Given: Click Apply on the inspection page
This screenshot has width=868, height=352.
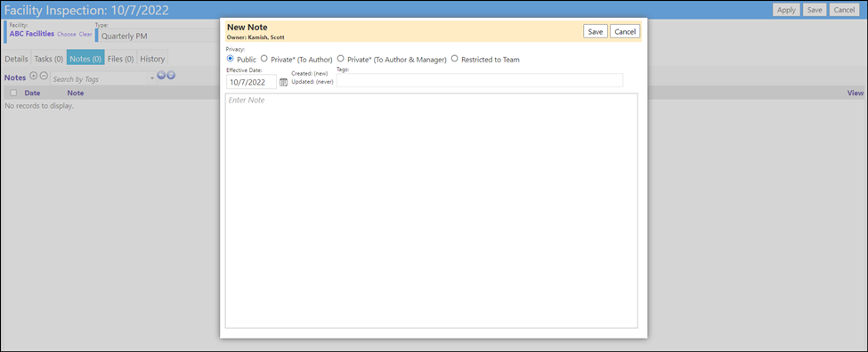Looking at the screenshot, I should pos(786,10).
